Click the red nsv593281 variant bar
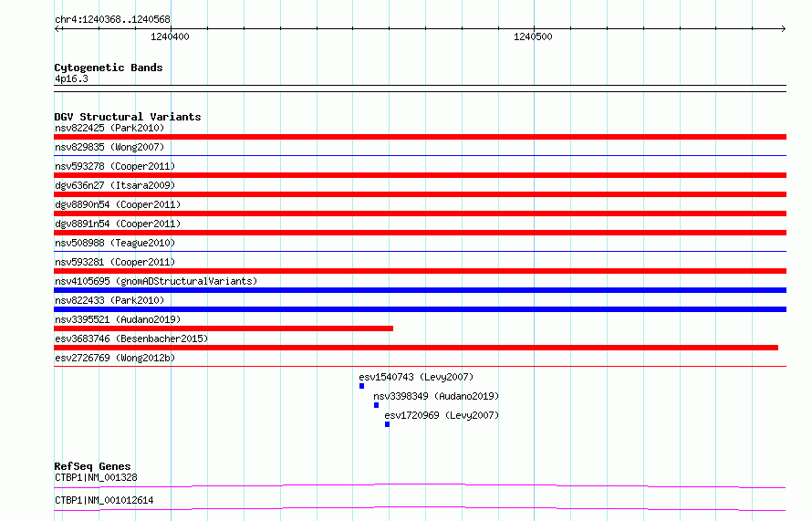Image resolution: width=812 pixels, height=521 pixels. coord(420,271)
